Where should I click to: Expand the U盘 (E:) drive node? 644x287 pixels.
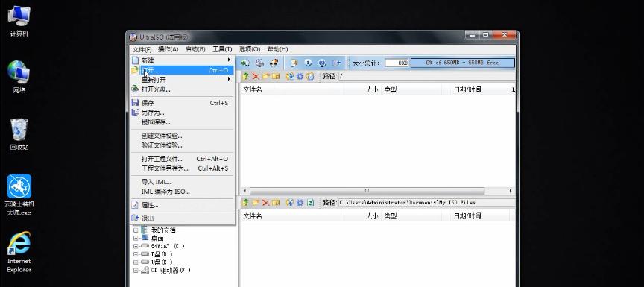(136, 262)
